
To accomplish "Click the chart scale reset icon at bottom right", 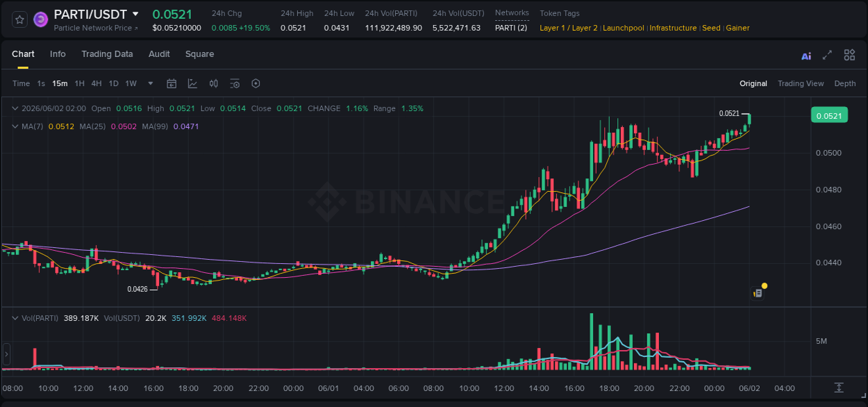I will click(839, 388).
